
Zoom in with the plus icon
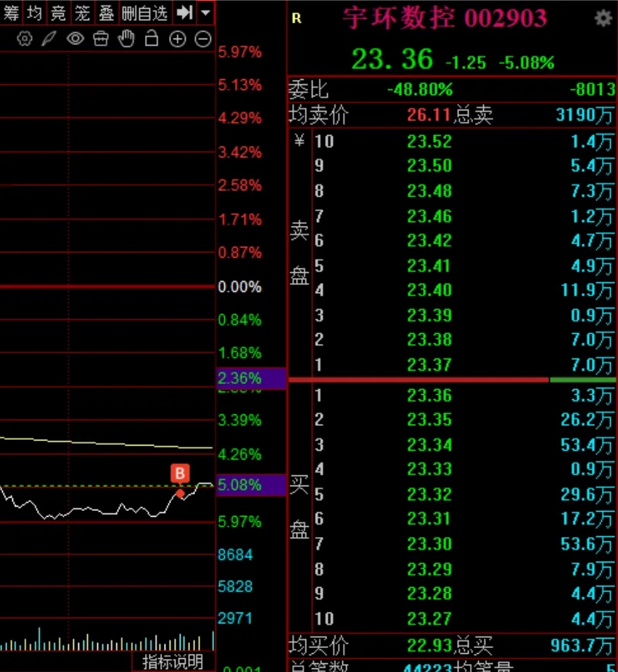click(x=177, y=39)
